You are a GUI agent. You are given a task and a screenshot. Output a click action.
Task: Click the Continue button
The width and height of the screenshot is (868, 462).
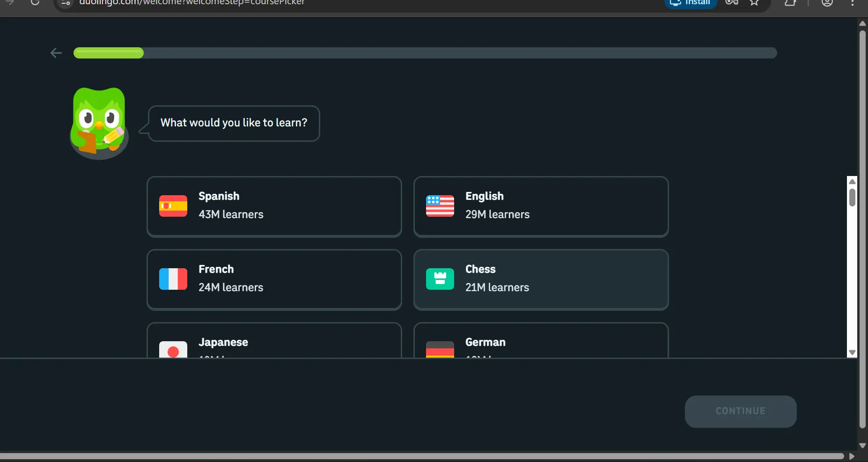(x=741, y=411)
